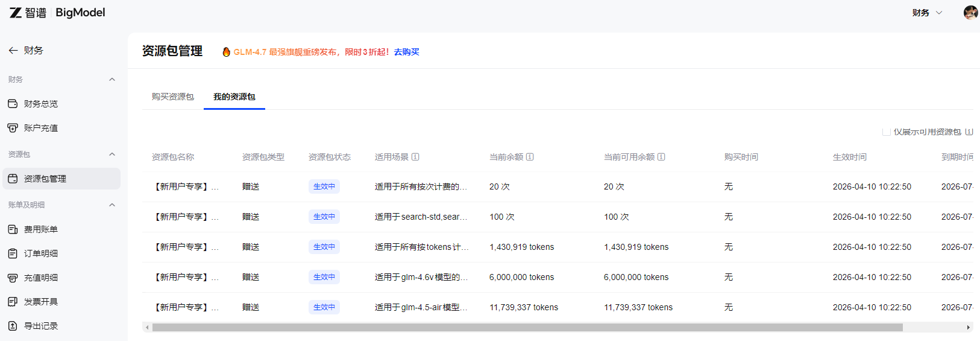The width and height of the screenshot is (980, 341).
Task: Click the 财务总览 wallet icon
Action: point(13,104)
